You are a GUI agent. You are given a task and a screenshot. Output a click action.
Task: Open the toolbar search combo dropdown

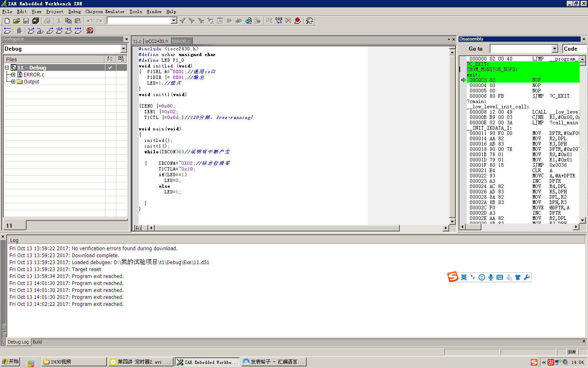coord(174,20)
